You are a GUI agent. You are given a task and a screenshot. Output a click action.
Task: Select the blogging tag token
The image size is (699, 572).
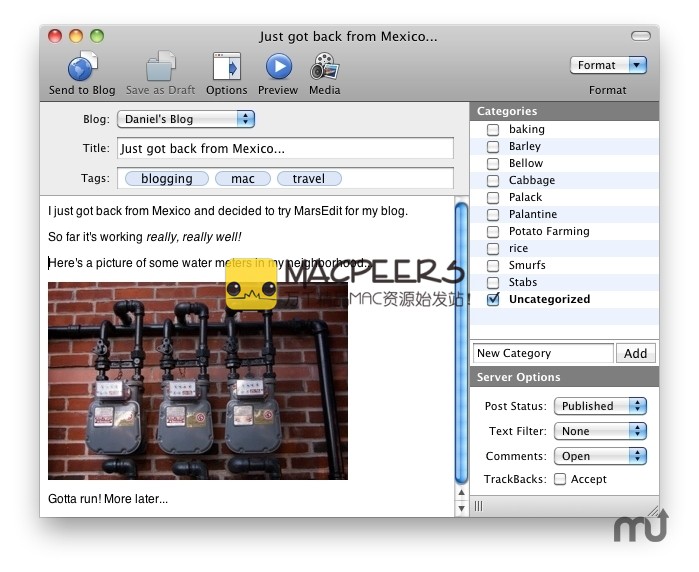point(167,179)
